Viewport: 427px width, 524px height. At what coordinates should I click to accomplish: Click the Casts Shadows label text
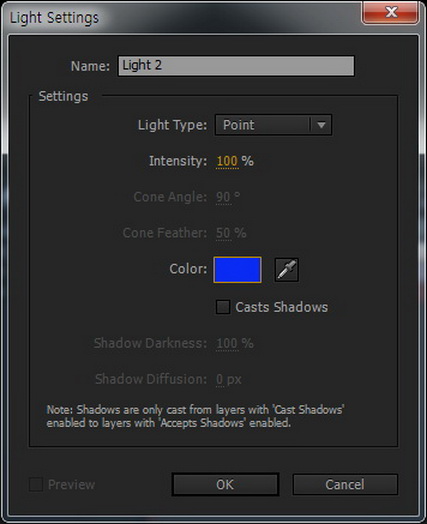tap(282, 307)
